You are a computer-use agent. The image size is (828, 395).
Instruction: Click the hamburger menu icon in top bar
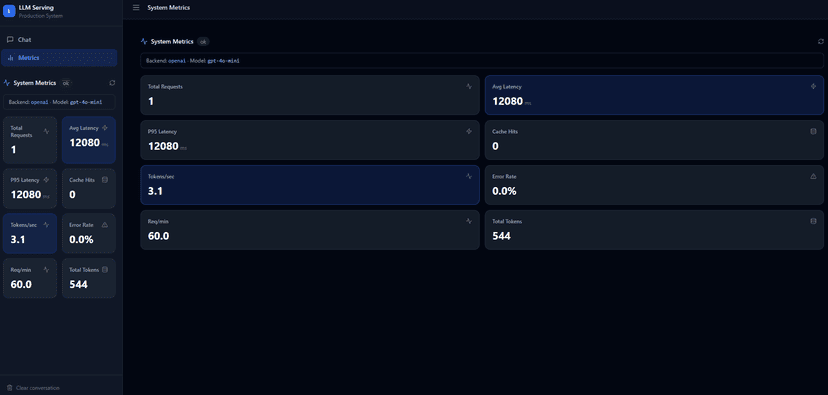coord(136,7)
